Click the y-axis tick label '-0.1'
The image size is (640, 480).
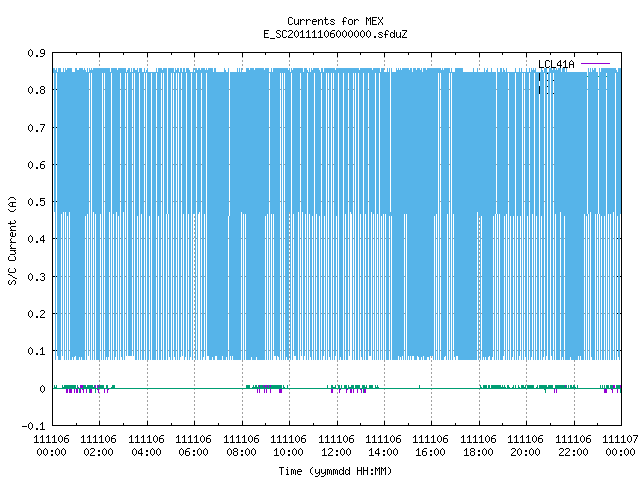click(x=33, y=426)
